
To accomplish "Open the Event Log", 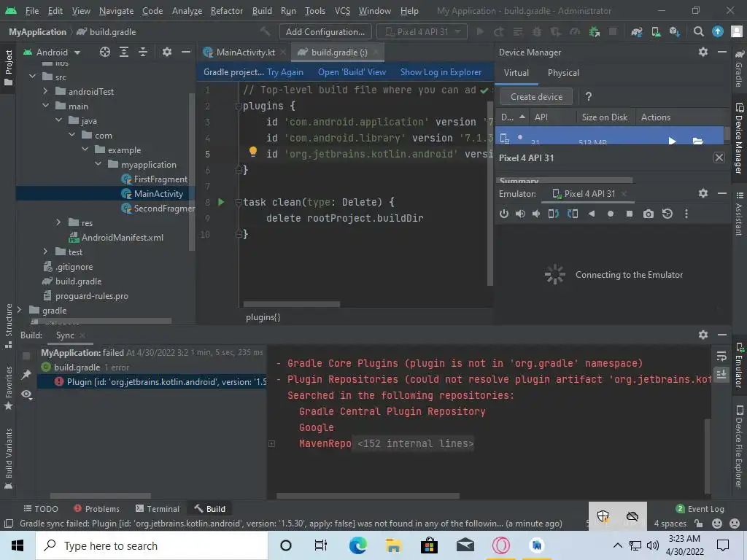I will click(x=700, y=508).
